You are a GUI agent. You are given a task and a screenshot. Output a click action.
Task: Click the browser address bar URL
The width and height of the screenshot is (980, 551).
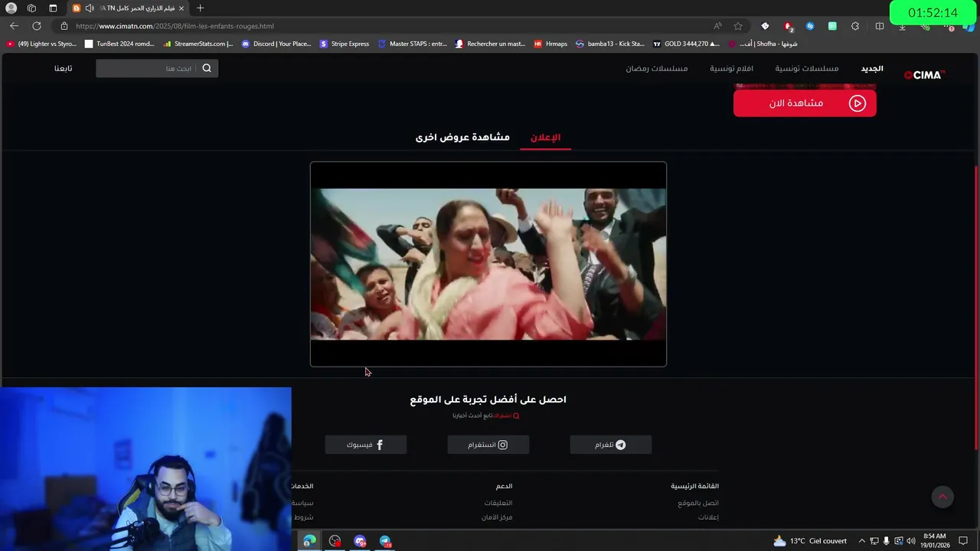click(x=175, y=26)
